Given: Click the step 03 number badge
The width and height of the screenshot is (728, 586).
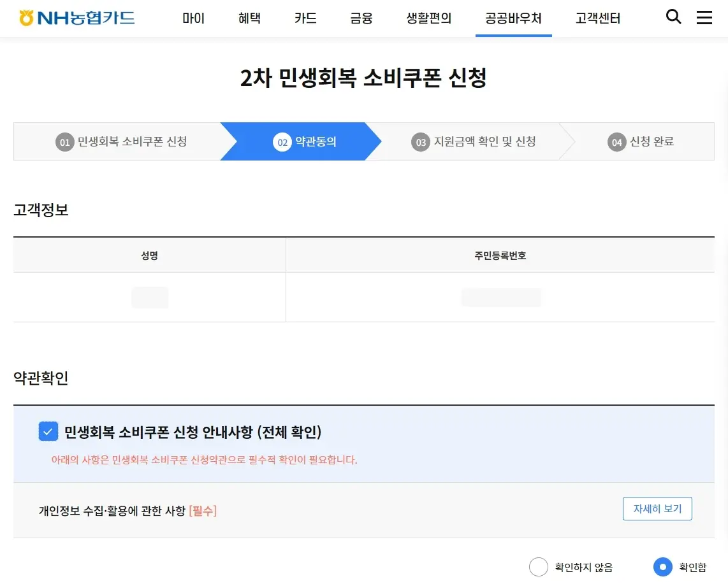Looking at the screenshot, I should coord(420,142).
